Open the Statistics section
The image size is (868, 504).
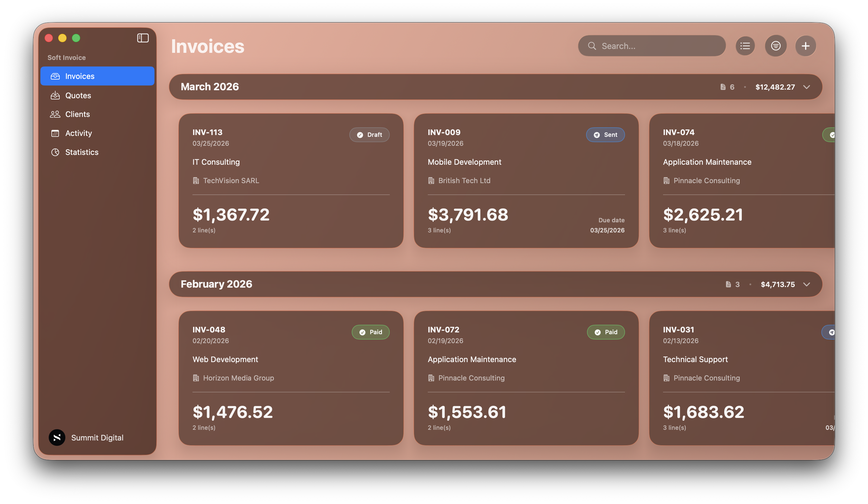[x=97, y=152]
